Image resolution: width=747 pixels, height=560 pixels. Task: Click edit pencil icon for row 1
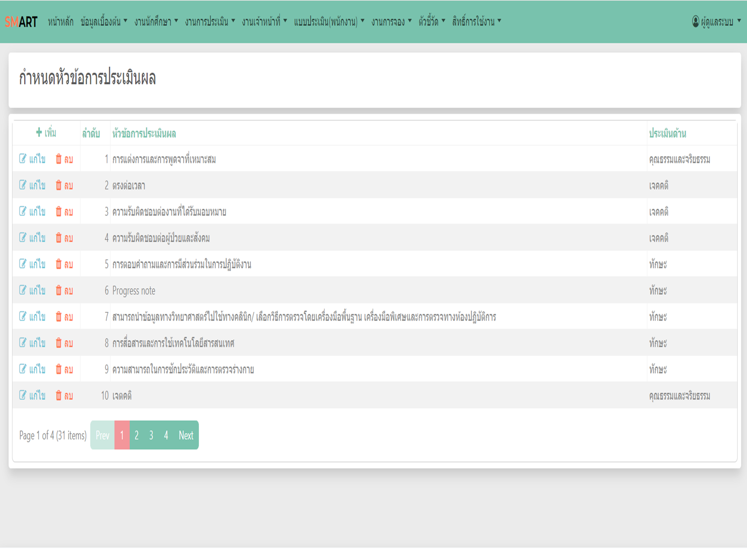(x=23, y=158)
